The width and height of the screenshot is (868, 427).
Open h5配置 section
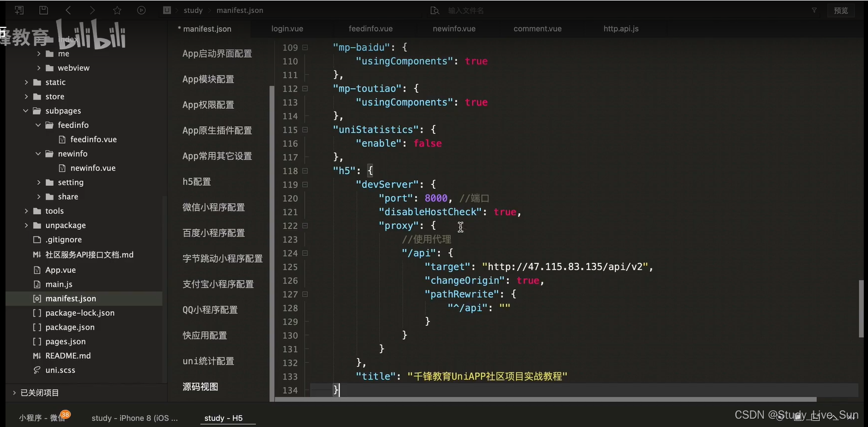pyautogui.click(x=197, y=181)
